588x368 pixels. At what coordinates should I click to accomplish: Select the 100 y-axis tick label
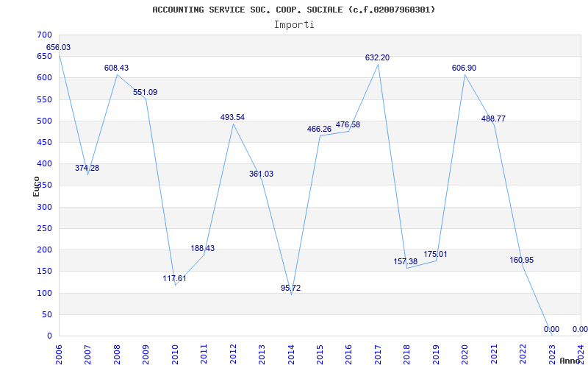coord(44,293)
